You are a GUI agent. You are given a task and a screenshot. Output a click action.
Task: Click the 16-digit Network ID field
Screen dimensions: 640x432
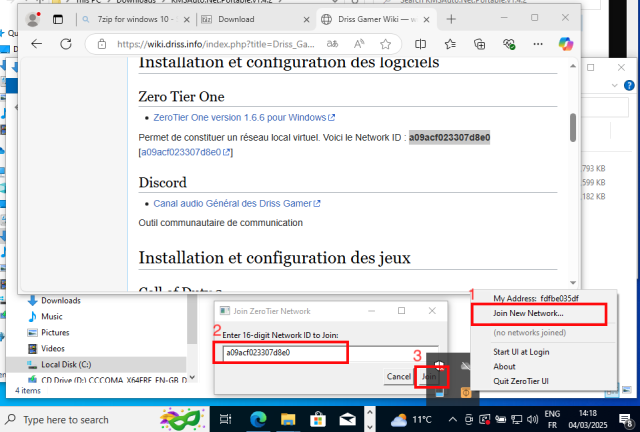pyautogui.click(x=284, y=352)
